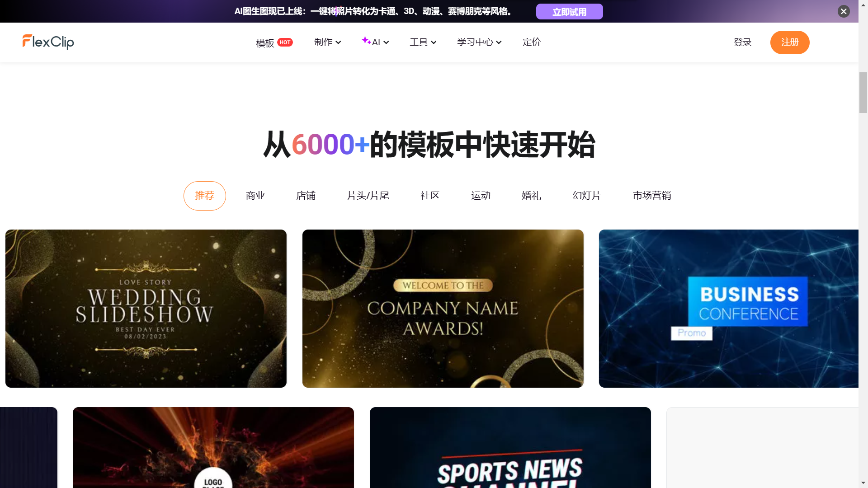The image size is (868, 488).
Task: Open the Sports News Channel template
Action: click(510, 447)
